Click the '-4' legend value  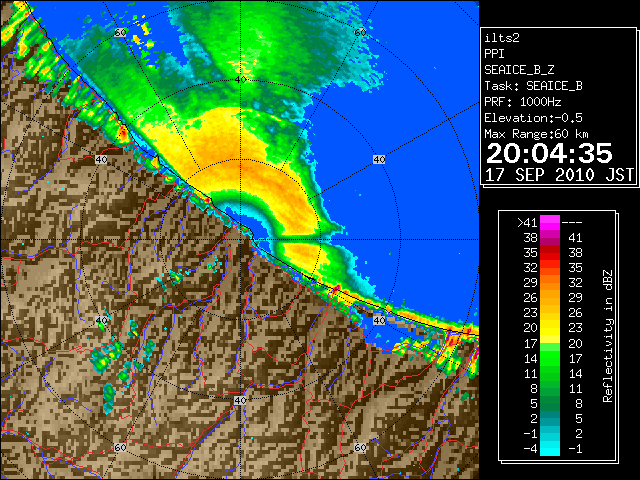point(530,449)
